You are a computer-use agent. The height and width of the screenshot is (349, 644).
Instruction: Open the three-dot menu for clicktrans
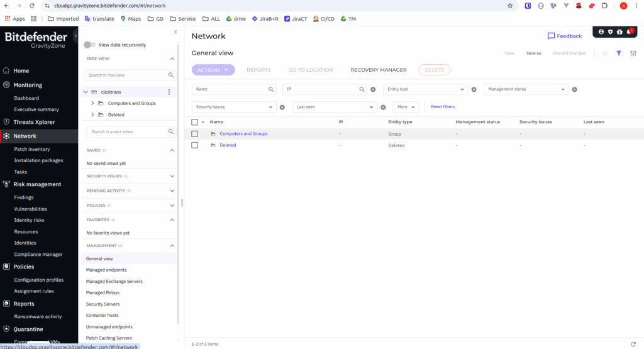point(169,92)
